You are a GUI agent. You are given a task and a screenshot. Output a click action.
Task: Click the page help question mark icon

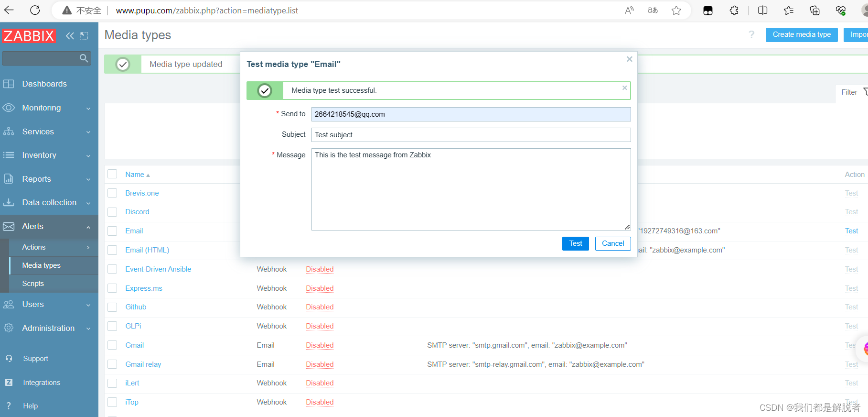tap(751, 34)
